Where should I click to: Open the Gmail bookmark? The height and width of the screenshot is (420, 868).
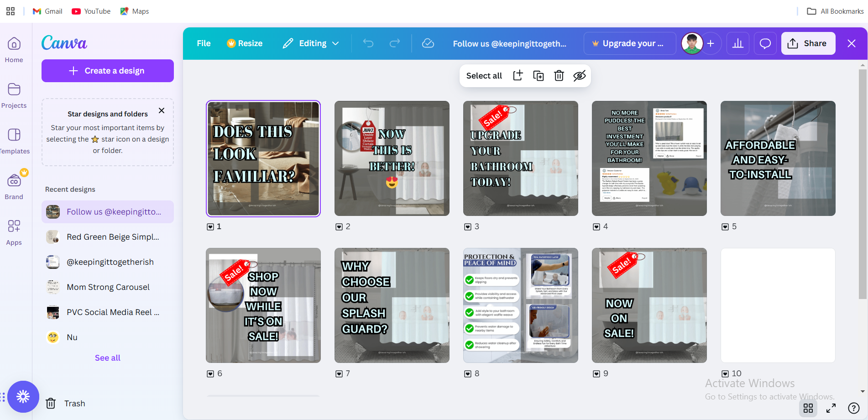[x=47, y=11]
